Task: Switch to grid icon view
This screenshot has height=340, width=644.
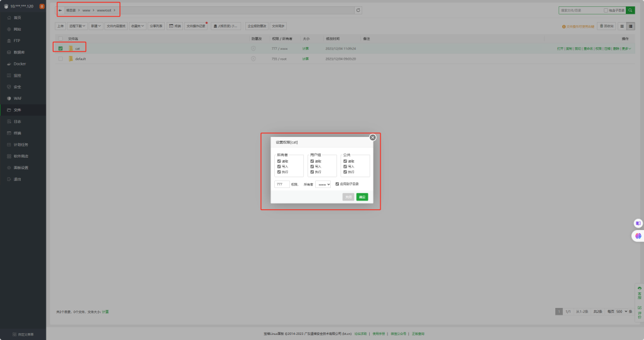Action: 622,26
